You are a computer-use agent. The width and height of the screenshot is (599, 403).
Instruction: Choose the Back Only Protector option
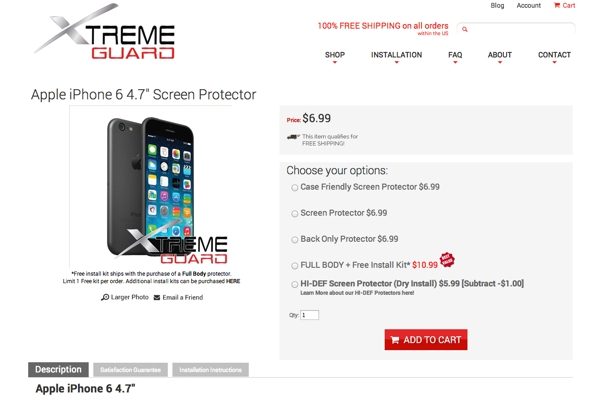[295, 240]
